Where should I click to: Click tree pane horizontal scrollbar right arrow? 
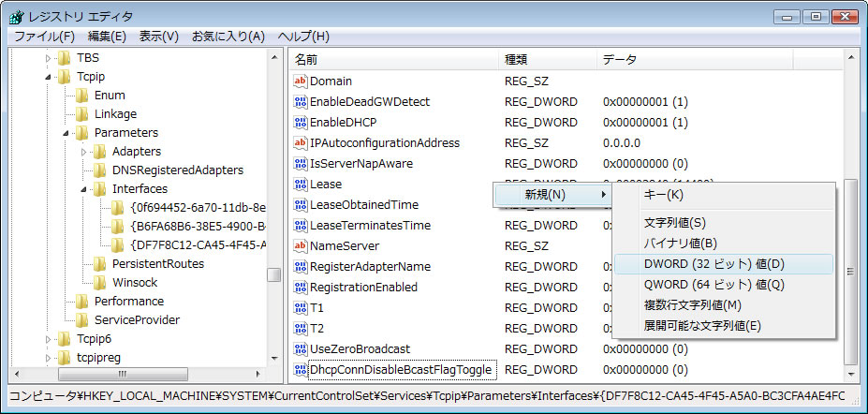(x=259, y=374)
